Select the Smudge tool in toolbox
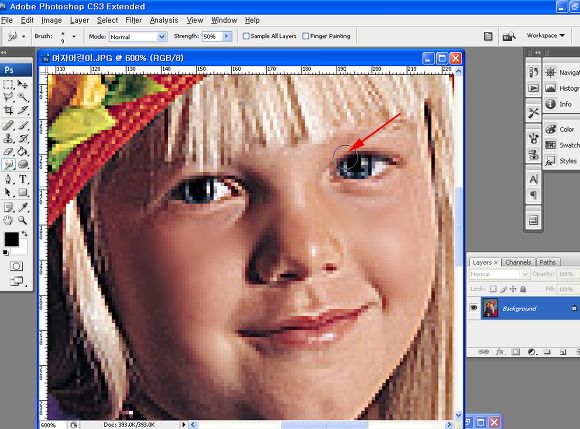Image resolution: width=580 pixels, height=429 pixels. coord(8,164)
